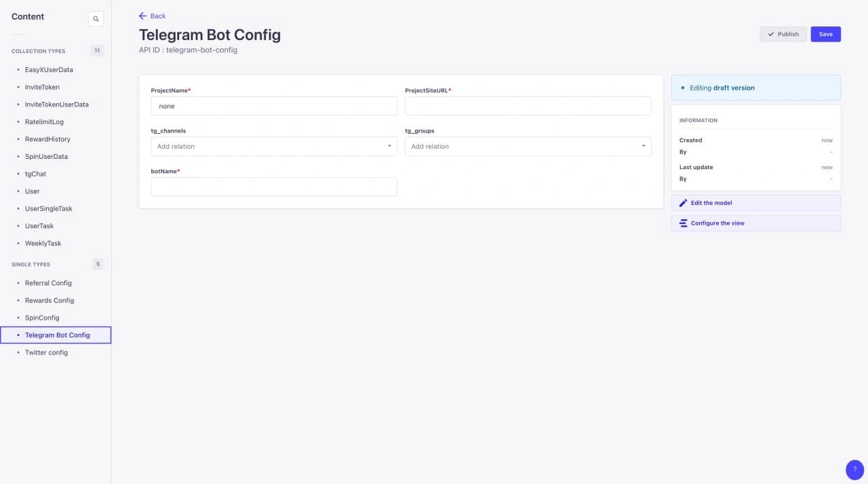
Task: Click the Content sidebar heading
Action: (28, 16)
